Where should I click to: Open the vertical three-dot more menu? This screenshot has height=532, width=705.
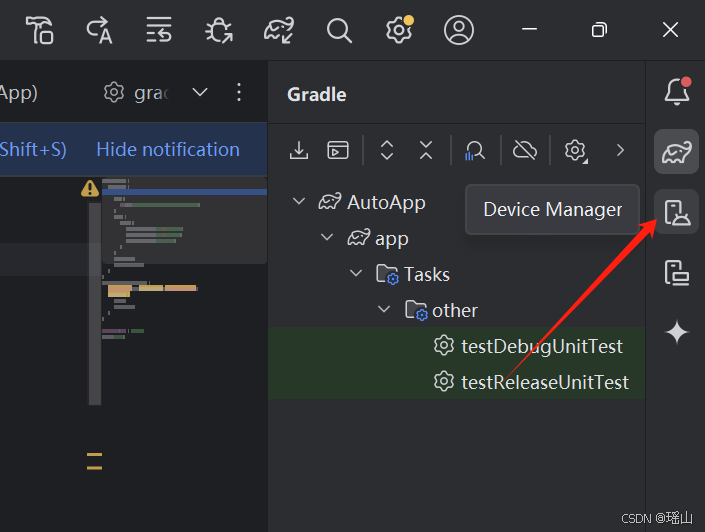point(239,92)
